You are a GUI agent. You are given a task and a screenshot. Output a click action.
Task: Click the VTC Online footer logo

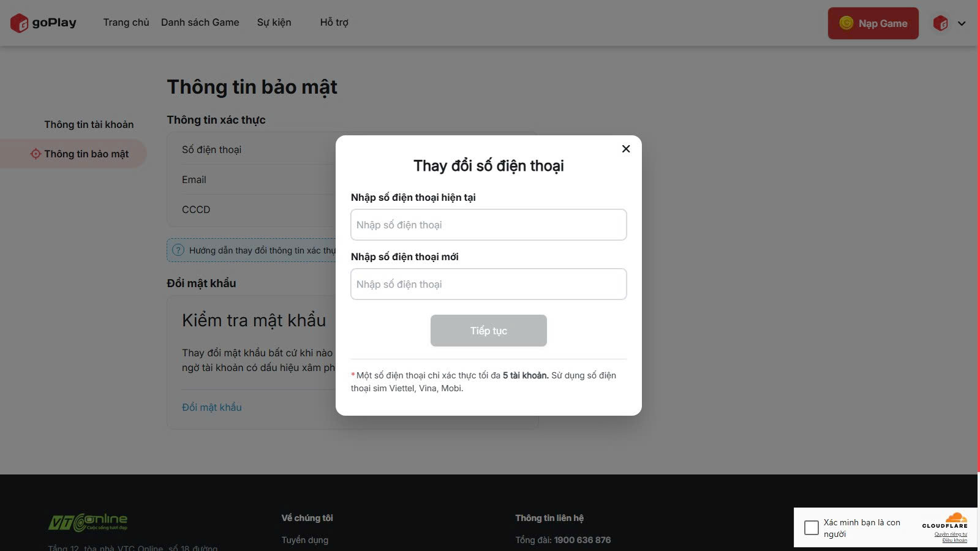tap(88, 522)
